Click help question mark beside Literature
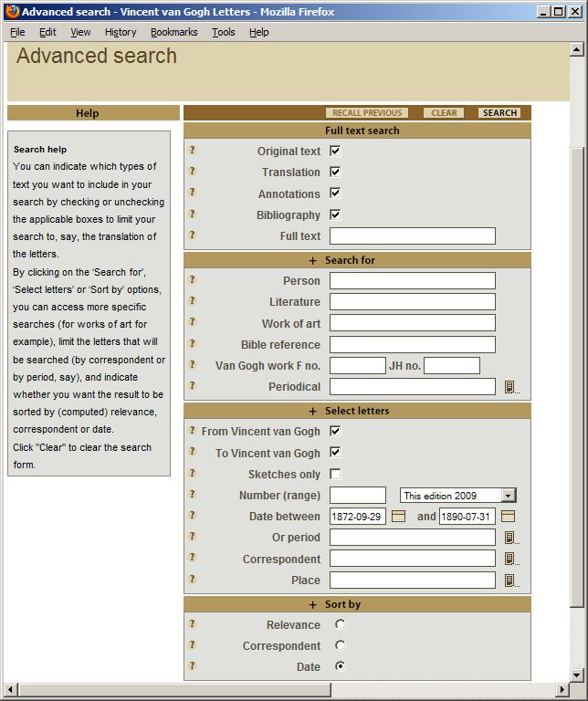The height and width of the screenshot is (701, 588). pos(193,300)
